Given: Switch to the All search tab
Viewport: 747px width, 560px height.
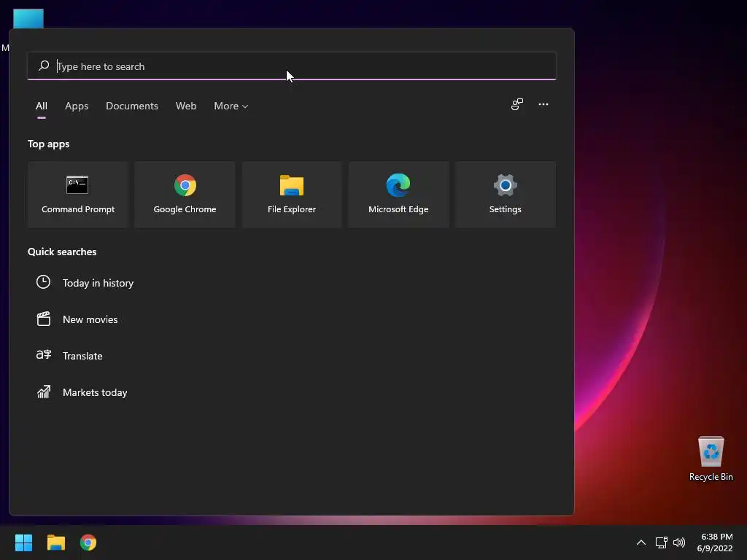Looking at the screenshot, I should [42, 106].
